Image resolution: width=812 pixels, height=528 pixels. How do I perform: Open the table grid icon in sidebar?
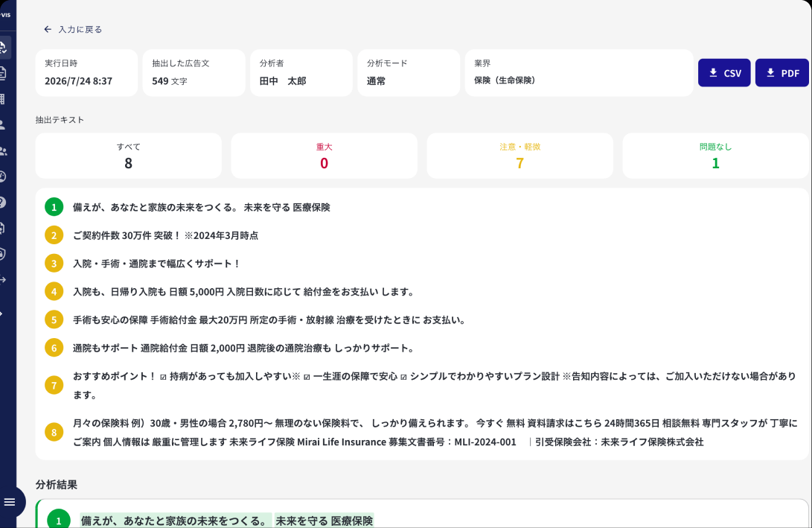(x=2, y=99)
